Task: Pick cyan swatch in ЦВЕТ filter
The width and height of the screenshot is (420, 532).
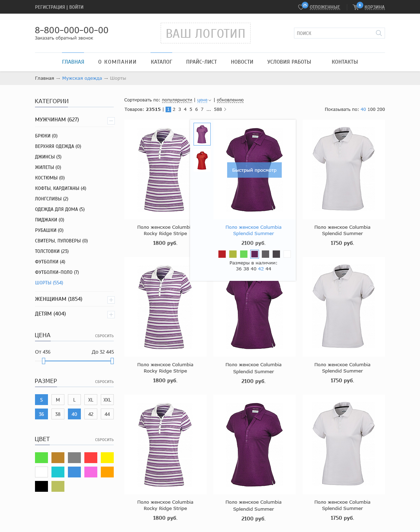Action: 58,472
